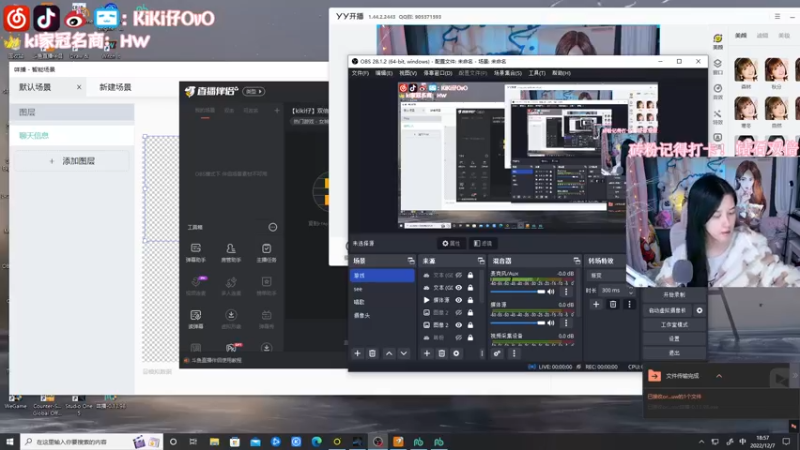Select the see scene in OBS
Viewport: 800px width, 450px height.
pyautogui.click(x=382, y=289)
